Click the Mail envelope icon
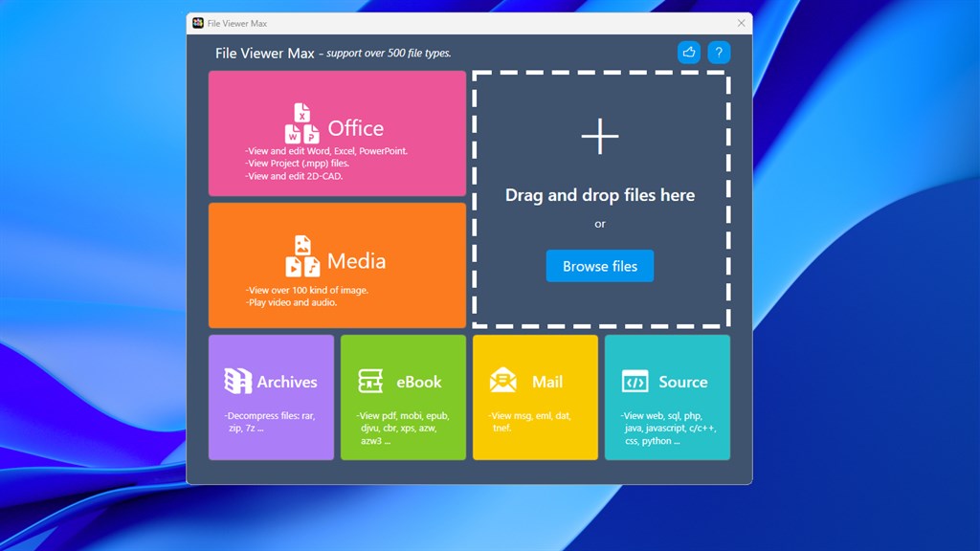Screen dimensions: 980x551 pyautogui.click(x=503, y=381)
